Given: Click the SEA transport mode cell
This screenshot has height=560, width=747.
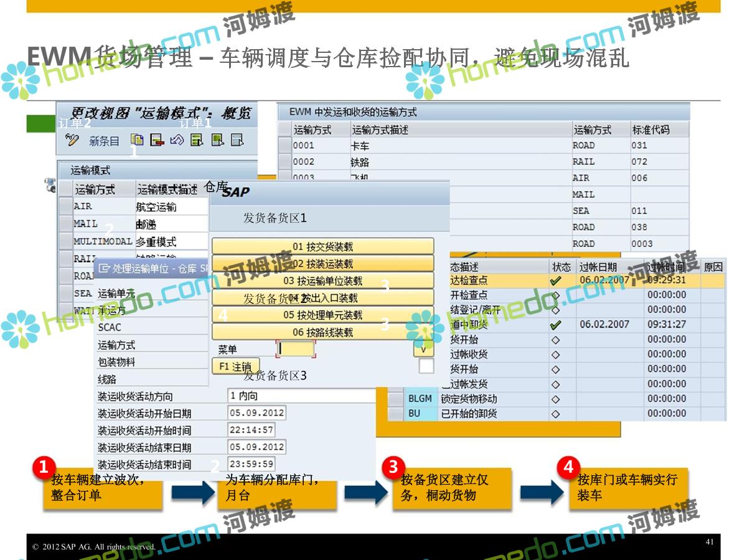Looking at the screenshot, I should [600, 211].
